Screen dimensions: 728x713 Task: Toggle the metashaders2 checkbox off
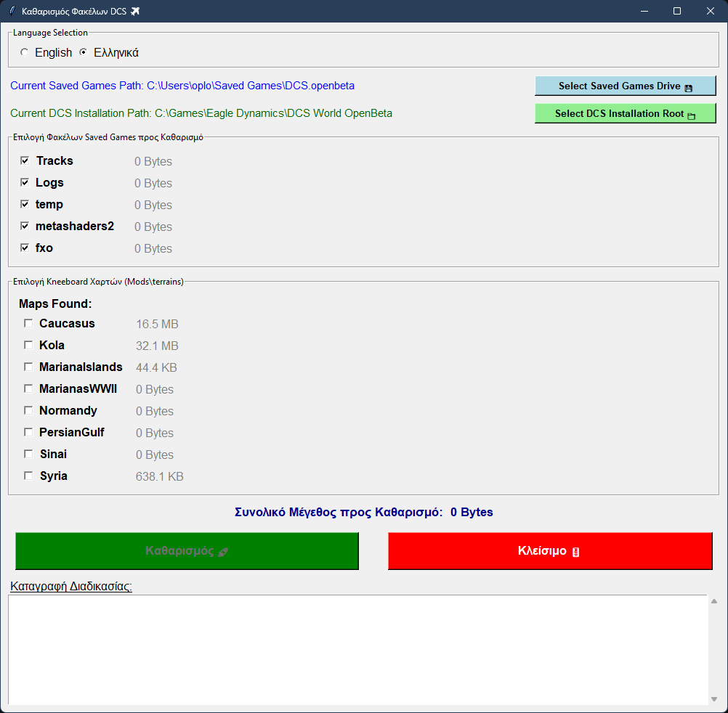coord(25,226)
